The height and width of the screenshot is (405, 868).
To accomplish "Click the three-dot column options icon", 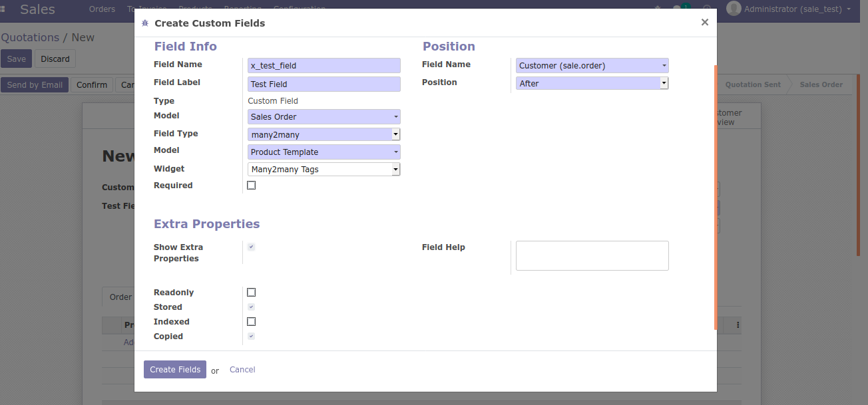I will (738, 325).
